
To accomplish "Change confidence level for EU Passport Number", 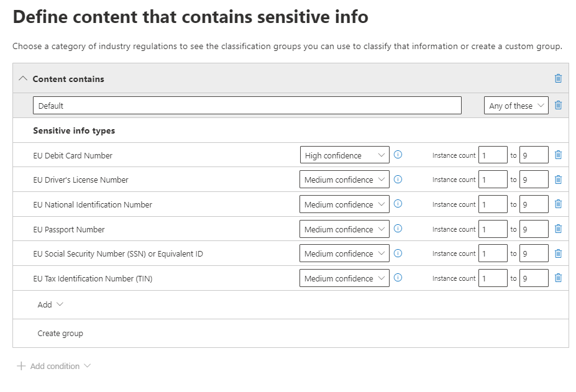I will click(x=344, y=229).
